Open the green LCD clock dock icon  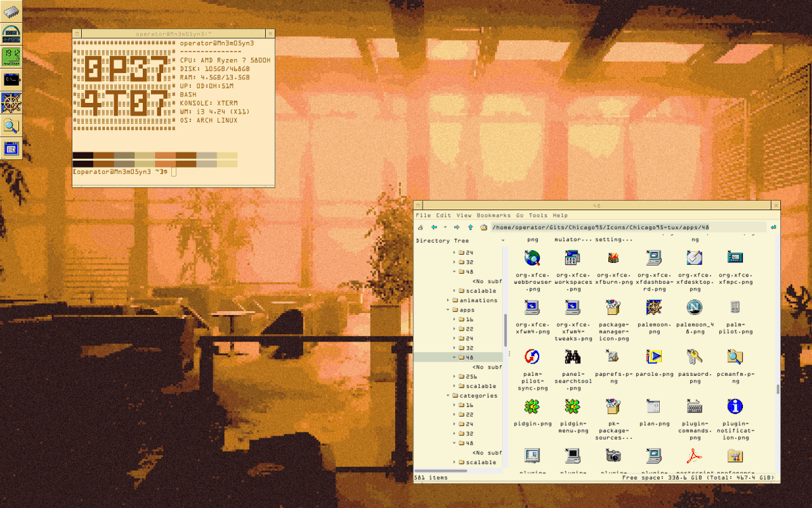coord(11,56)
